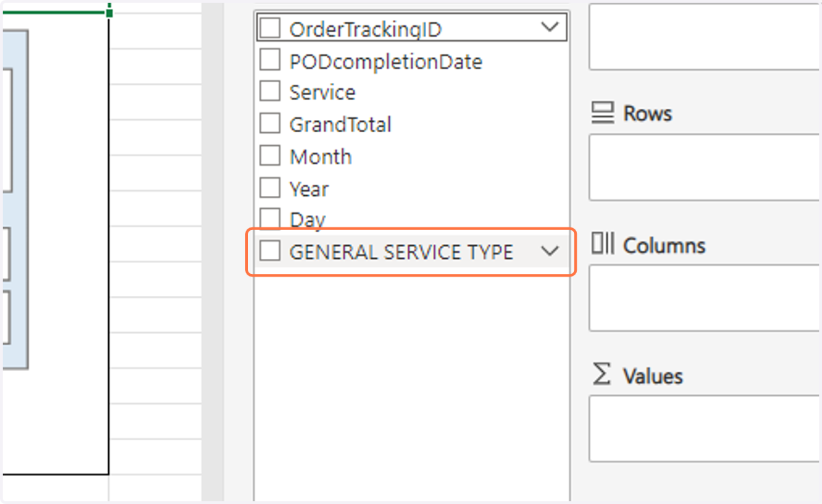The image size is (822, 504).
Task: Click the Columns heading text
Action: (664, 245)
